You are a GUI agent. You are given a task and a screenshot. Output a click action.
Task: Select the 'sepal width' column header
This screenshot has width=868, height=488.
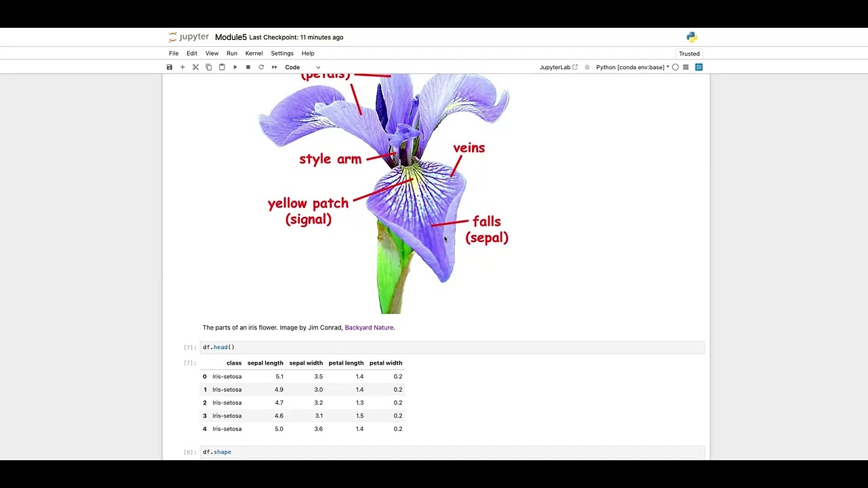point(306,363)
